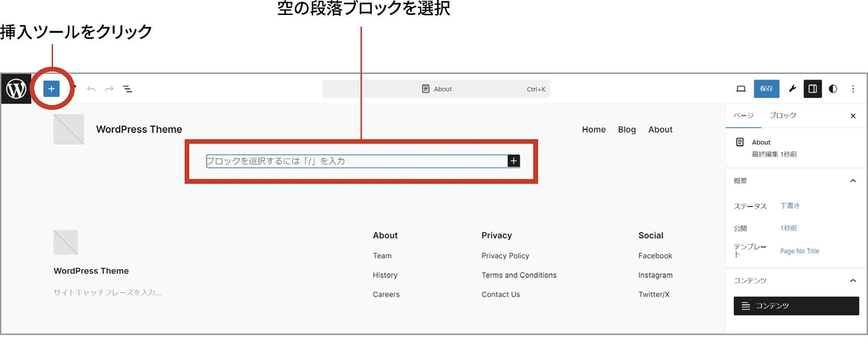Viewport: 868px width, 348px height.
Task: Collapse the コンテンツ section chevron
Action: (853, 280)
